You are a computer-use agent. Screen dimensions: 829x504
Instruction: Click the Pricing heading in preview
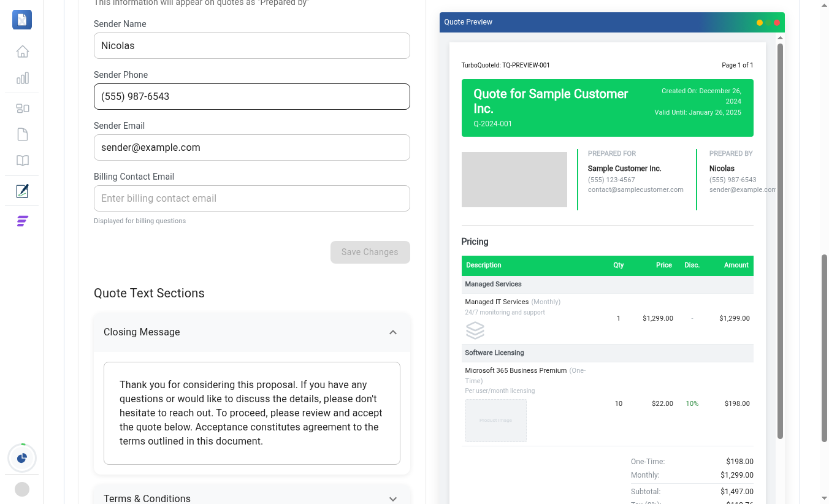(x=475, y=242)
